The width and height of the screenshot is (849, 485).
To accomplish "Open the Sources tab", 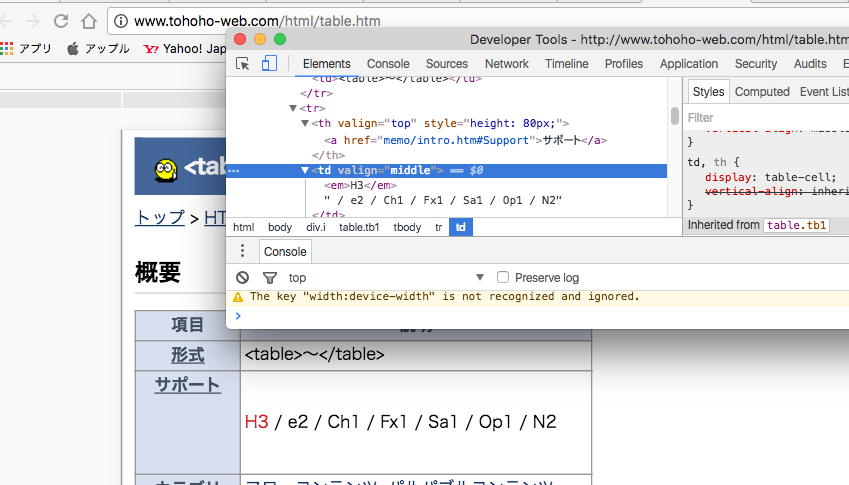I will (x=447, y=64).
